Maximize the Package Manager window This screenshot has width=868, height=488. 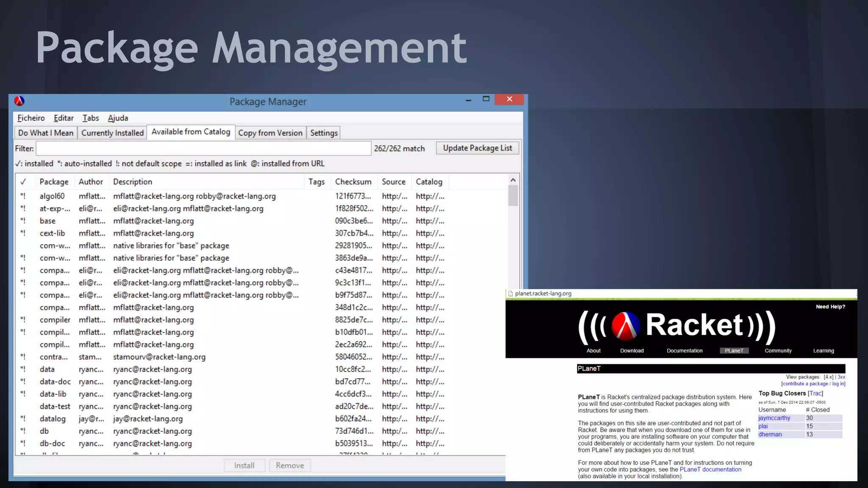(x=486, y=99)
